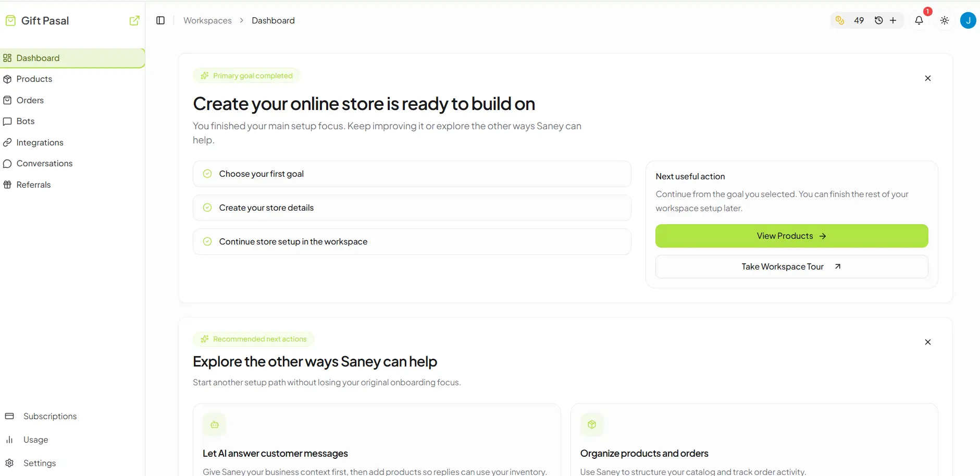Toggle light theme sun icon
The width and height of the screenshot is (980, 476).
pos(945,20)
